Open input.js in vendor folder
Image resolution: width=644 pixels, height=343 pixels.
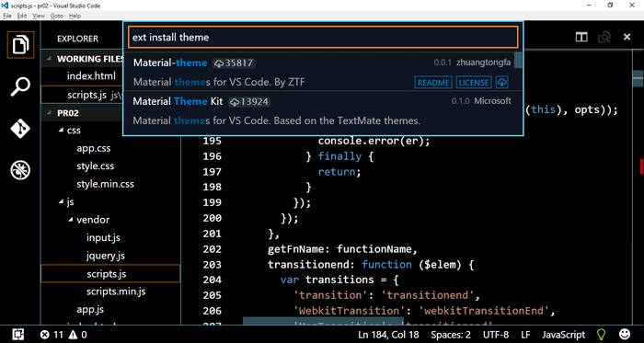pos(103,237)
